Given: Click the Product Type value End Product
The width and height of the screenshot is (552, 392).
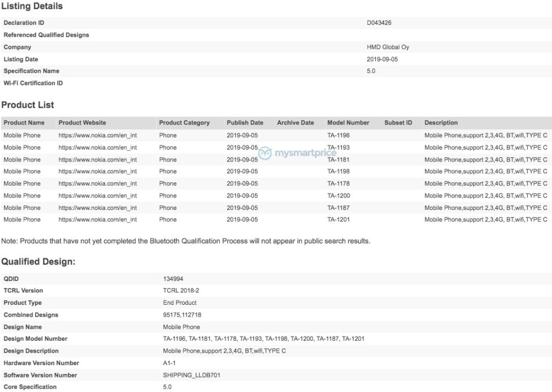Looking at the screenshot, I should [180, 303].
